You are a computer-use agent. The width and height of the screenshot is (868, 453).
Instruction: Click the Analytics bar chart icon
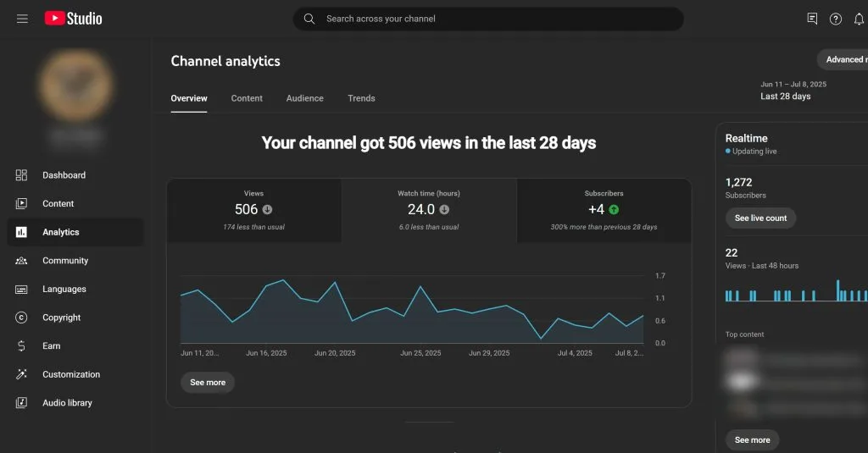[21, 232]
